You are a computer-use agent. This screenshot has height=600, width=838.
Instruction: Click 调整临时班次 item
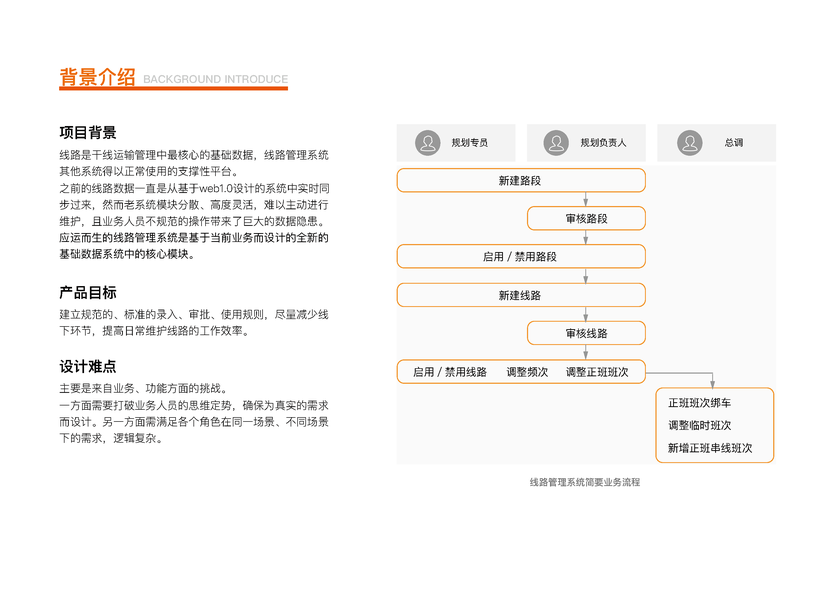point(700,425)
